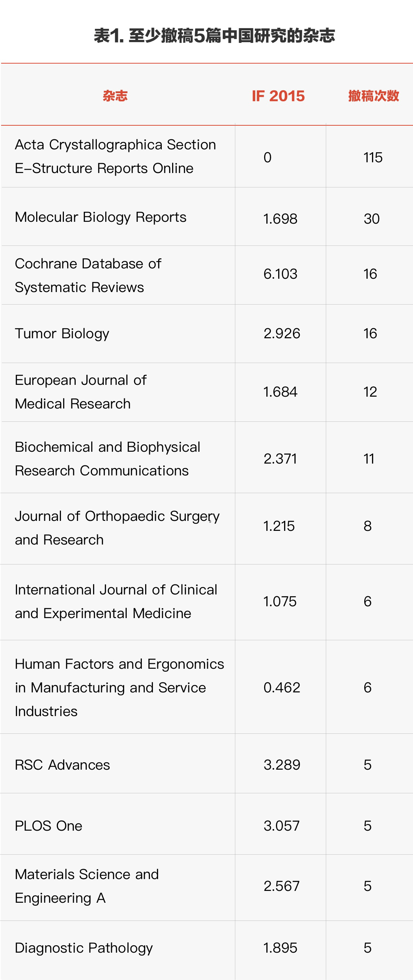Select the PLOS One journal name
The width and height of the screenshot is (413, 980).
click(48, 825)
